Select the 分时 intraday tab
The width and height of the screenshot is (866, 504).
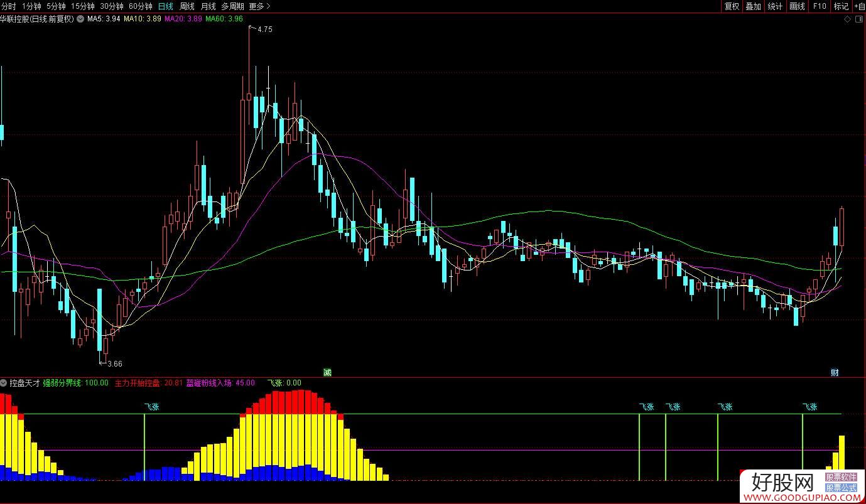tap(9, 6)
